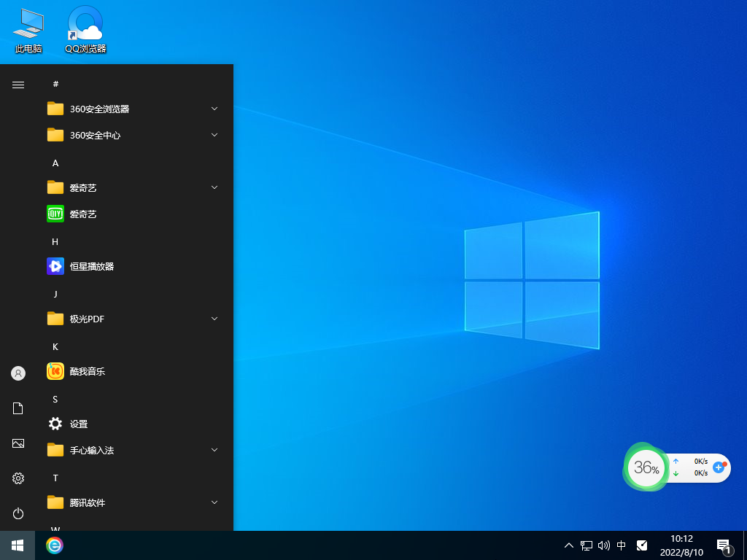Open the iQIYI (爱奇艺) app icon
This screenshot has height=560, width=747.
[x=56, y=214]
